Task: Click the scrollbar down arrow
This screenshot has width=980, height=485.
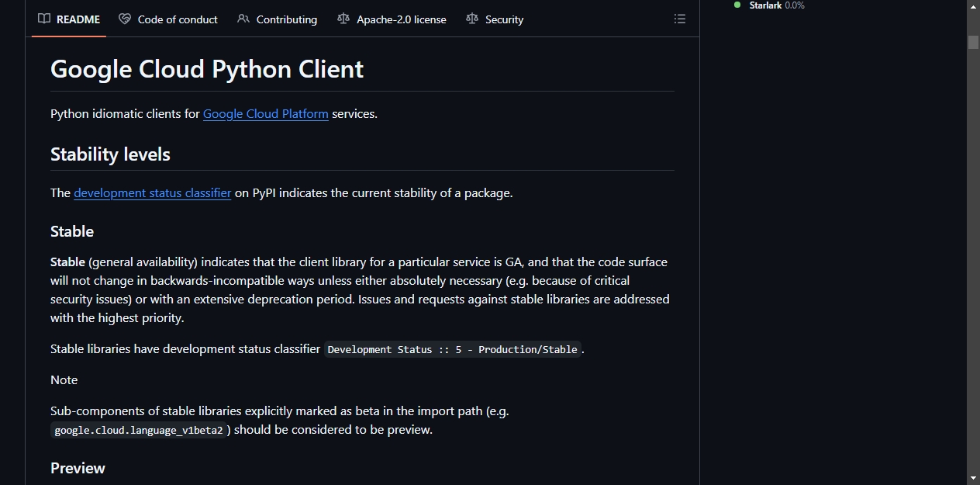Action: tap(973, 477)
